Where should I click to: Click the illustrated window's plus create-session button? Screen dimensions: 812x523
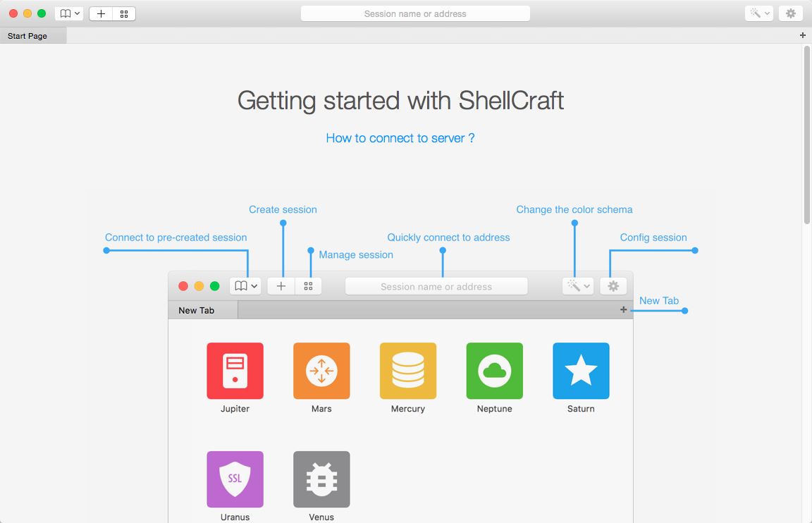[281, 286]
